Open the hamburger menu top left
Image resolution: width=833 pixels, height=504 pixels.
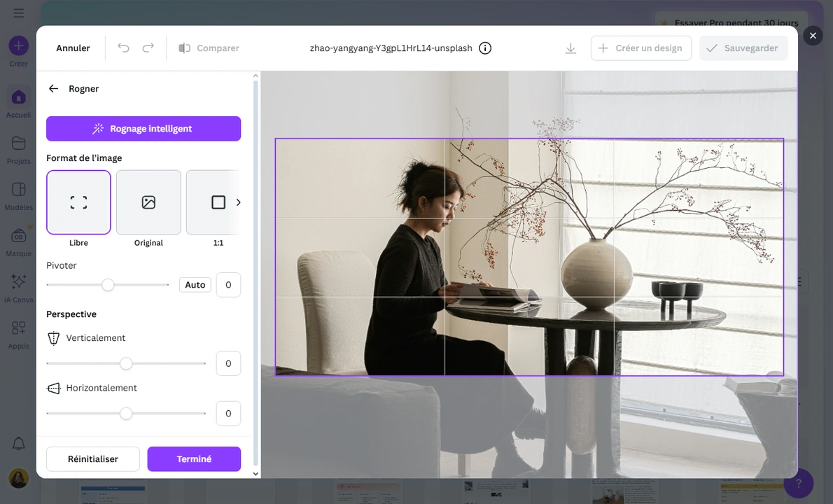[x=19, y=13]
